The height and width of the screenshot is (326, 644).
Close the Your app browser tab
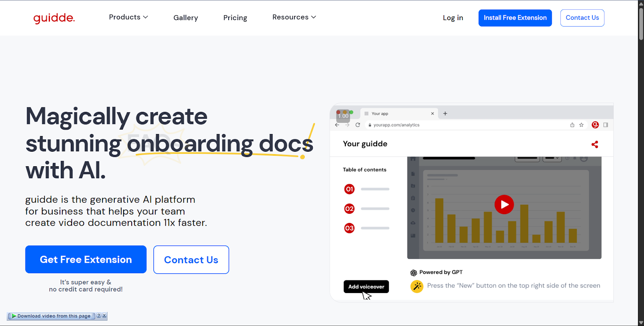pos(433,113)
